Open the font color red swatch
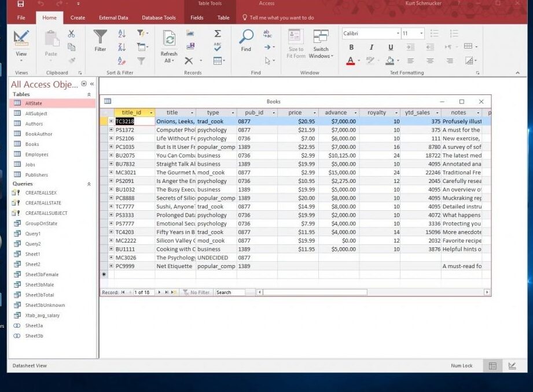Viewport: 533px width, 392px height. tap(351, 61)
